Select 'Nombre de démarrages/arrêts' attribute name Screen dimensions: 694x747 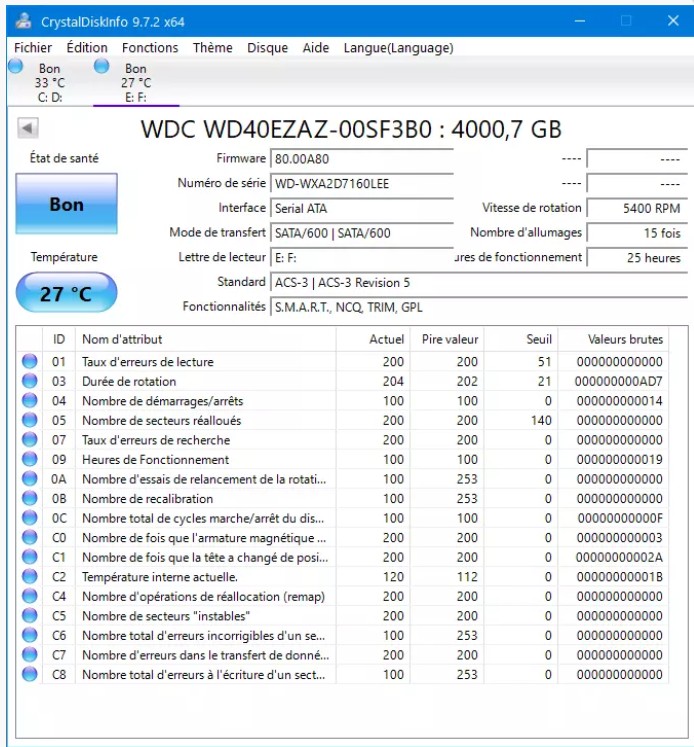pyautogui.click(x=162, y=401)
